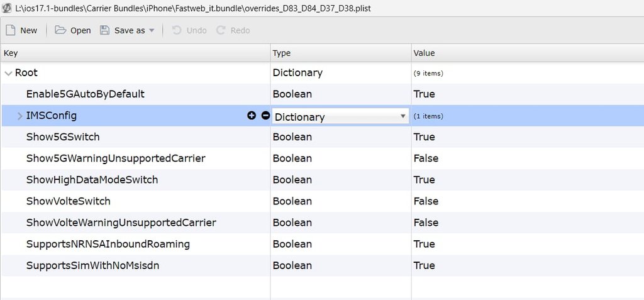This screenshot has height=300, width=644.
Task: Click True value of SupportsNRNSAInboundRoaming
Action: (x=425, y=244)
